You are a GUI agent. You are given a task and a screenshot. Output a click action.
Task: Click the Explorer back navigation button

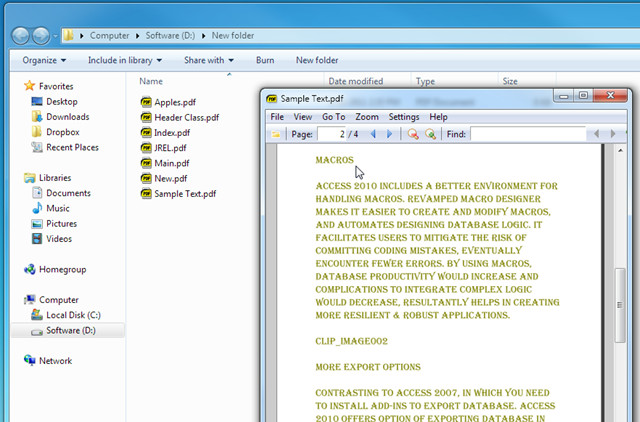point(20,36)
